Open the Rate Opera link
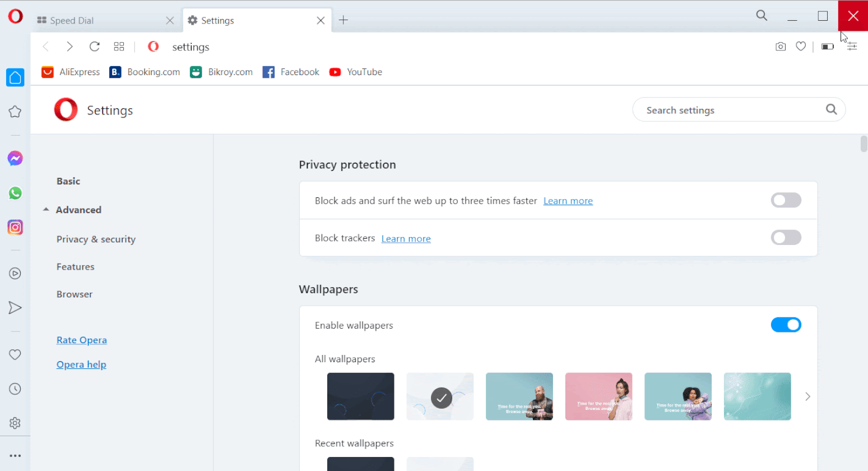 [82, 340]
